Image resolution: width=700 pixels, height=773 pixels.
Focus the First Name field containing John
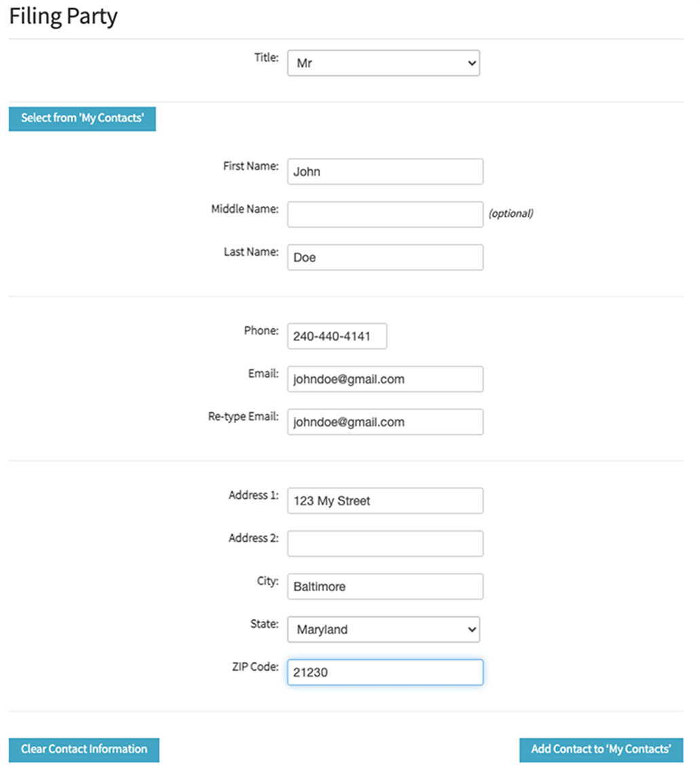(385, 172)
